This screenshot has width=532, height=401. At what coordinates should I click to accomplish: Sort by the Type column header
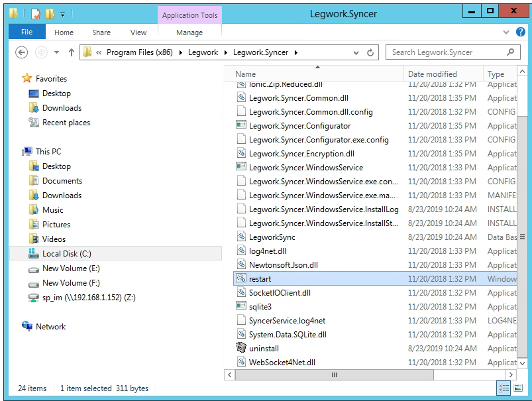pos(496,74)
